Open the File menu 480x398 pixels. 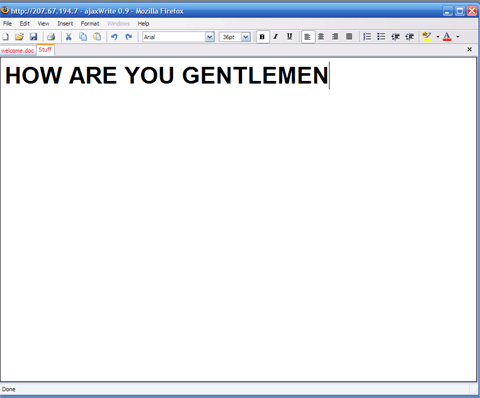(x=7, y=24)
